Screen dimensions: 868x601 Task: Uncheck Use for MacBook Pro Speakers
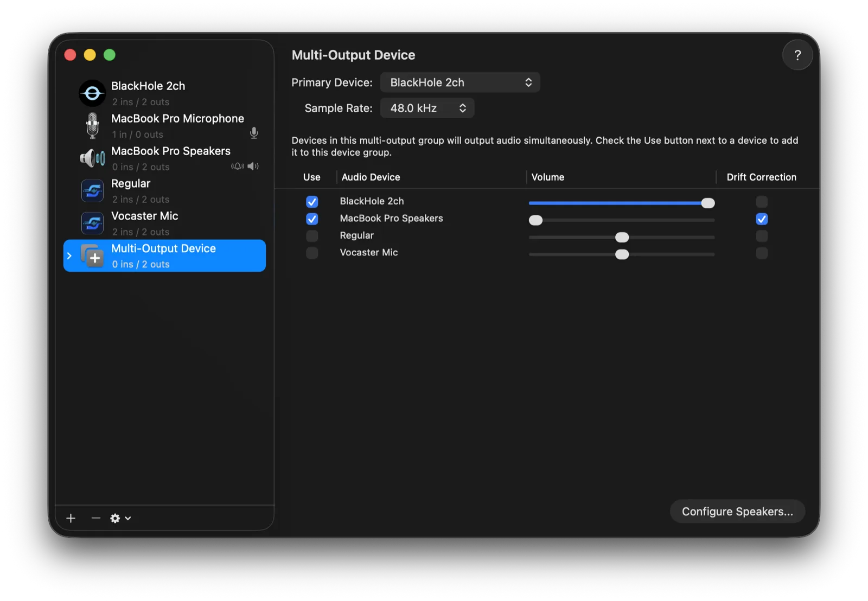coord(312,219)
